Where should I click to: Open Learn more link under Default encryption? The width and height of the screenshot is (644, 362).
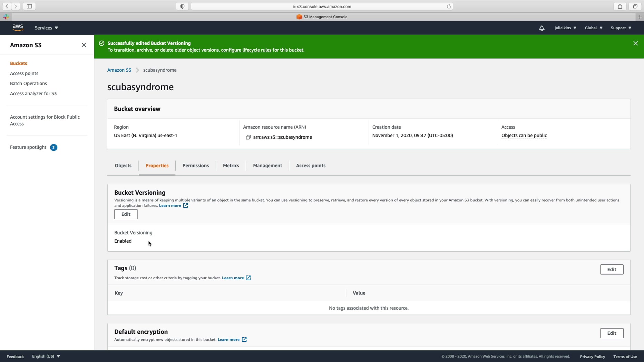coord(228,340)
